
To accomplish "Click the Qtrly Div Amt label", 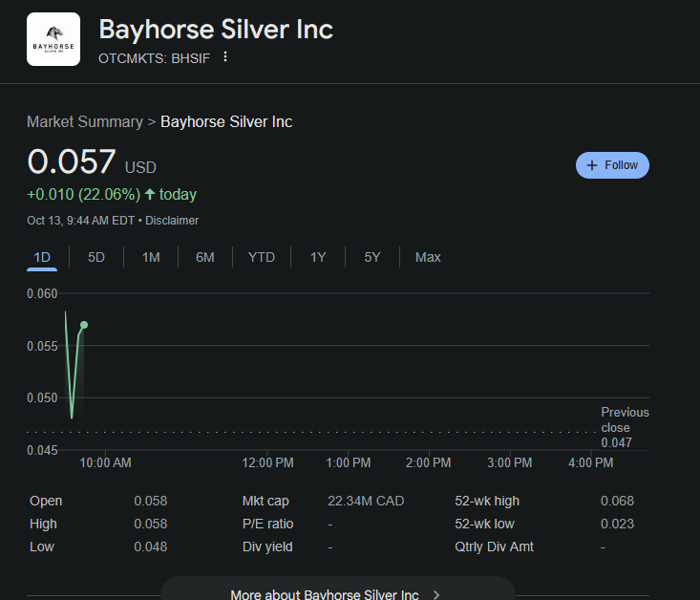I will click(x=494, y=546).
